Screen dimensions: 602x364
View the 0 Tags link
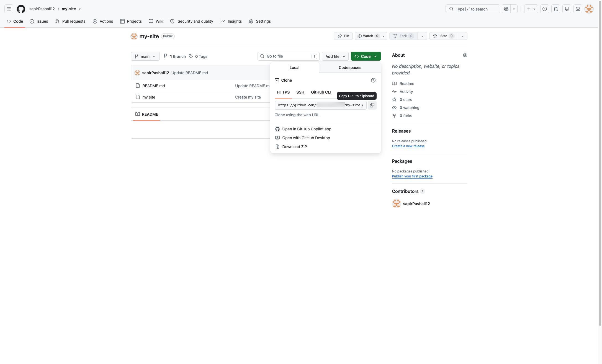tap(198, 56)
